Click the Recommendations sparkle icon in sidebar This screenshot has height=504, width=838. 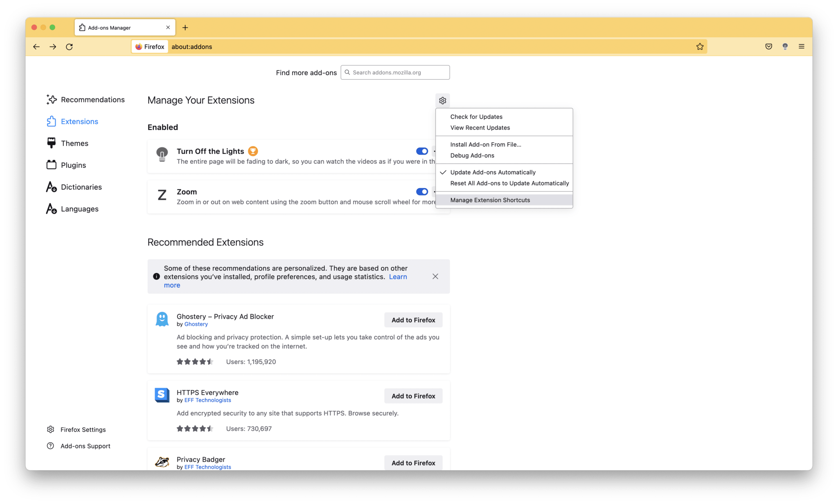pos(51,99)
